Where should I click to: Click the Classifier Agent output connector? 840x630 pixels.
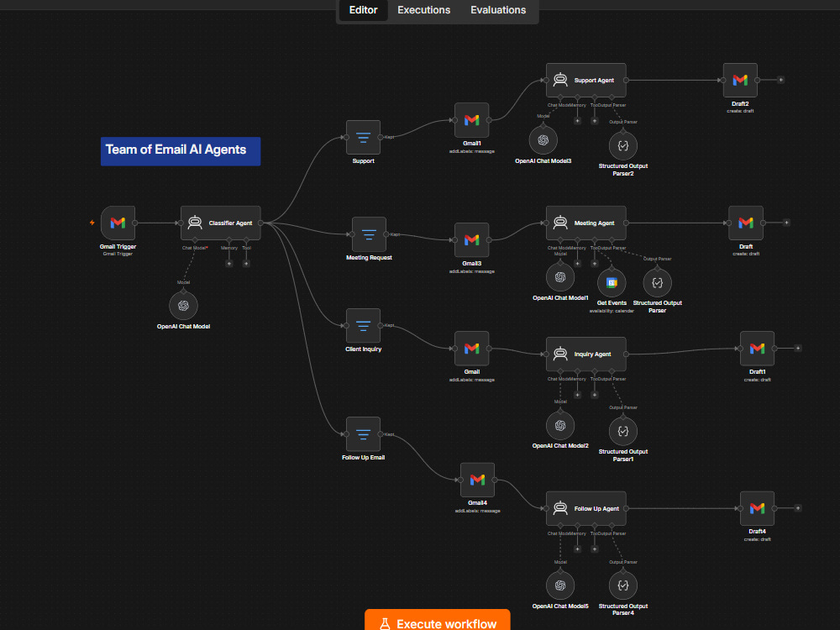(261, 223)
